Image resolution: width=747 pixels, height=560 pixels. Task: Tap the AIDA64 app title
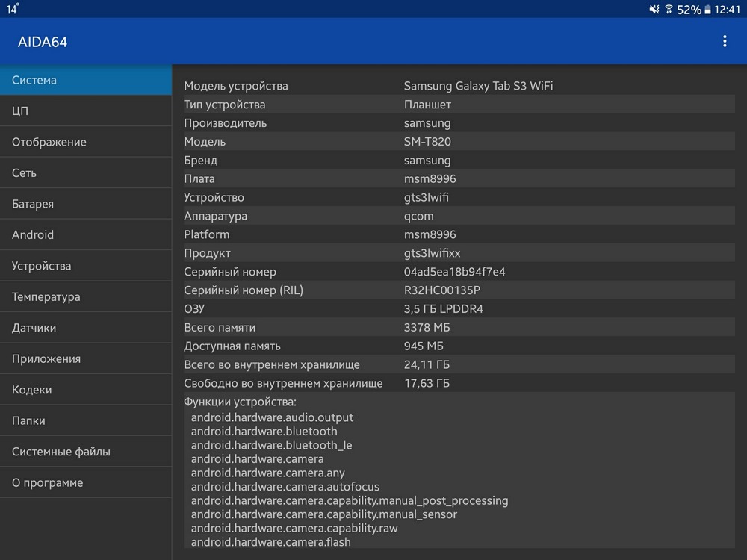point(43,42)
